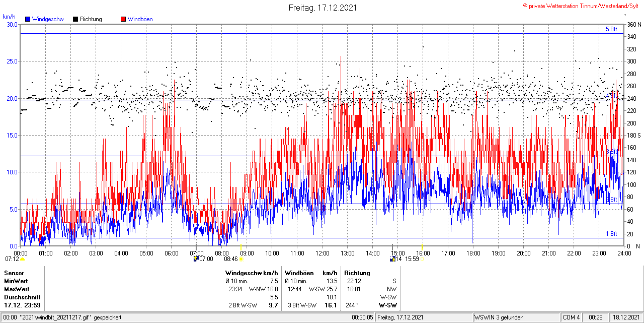This screenshot has width=644, height=323.
Task: Click the Richtung column header in table
Action: click(357, 273)
